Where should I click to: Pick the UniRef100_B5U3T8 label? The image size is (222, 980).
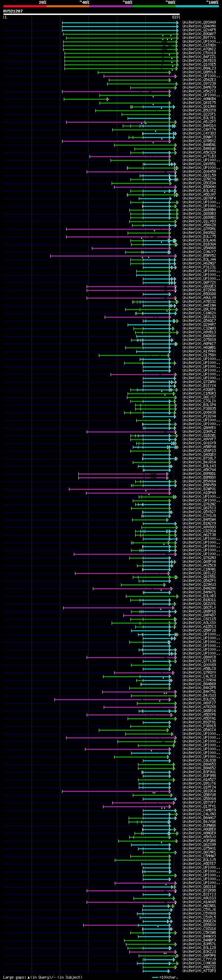199,110
